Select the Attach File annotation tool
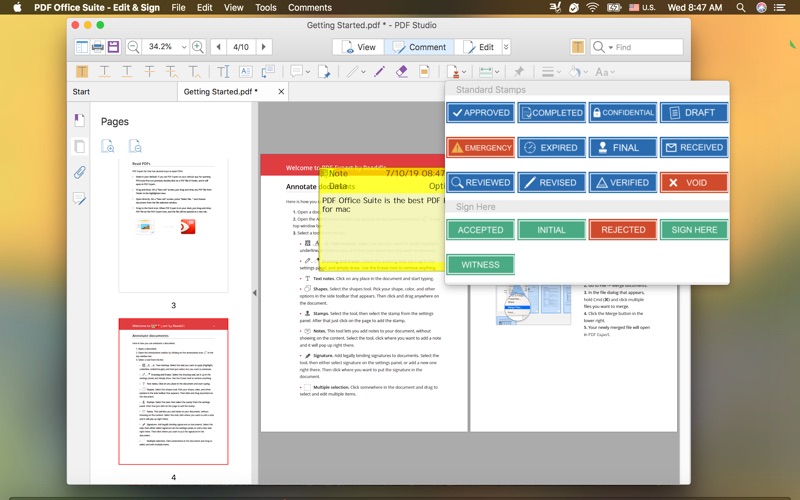Viewport: 800px width, 500px height. point(324,71)
